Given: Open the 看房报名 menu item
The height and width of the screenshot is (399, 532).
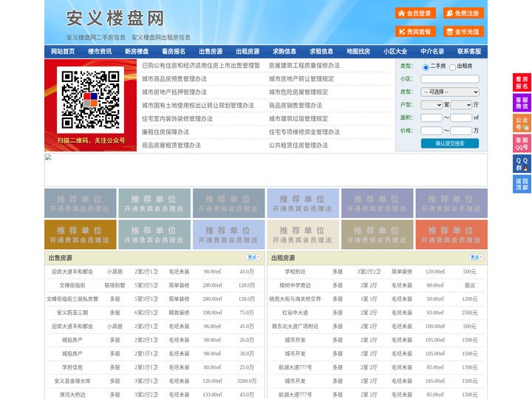Looking at the screenshot, I should pos(174,52).
